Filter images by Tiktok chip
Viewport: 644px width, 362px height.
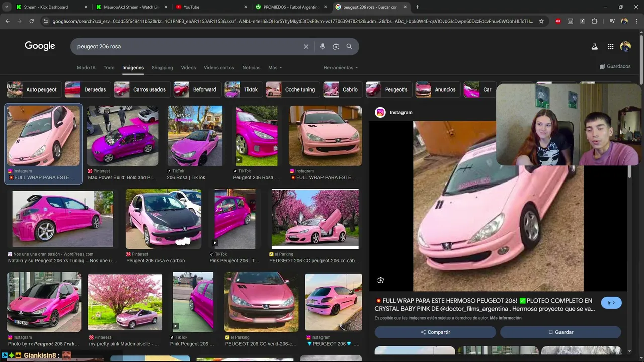click(x=244, y=89)
